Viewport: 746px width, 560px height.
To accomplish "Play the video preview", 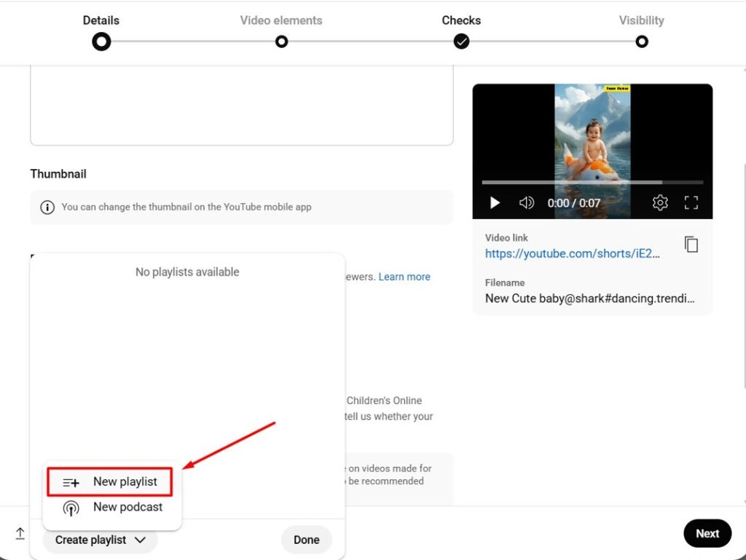I will click(495, 203).
